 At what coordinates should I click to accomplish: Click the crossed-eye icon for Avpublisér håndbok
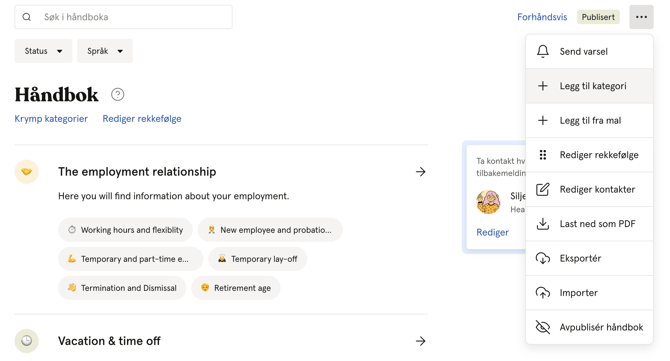[543, 327]
